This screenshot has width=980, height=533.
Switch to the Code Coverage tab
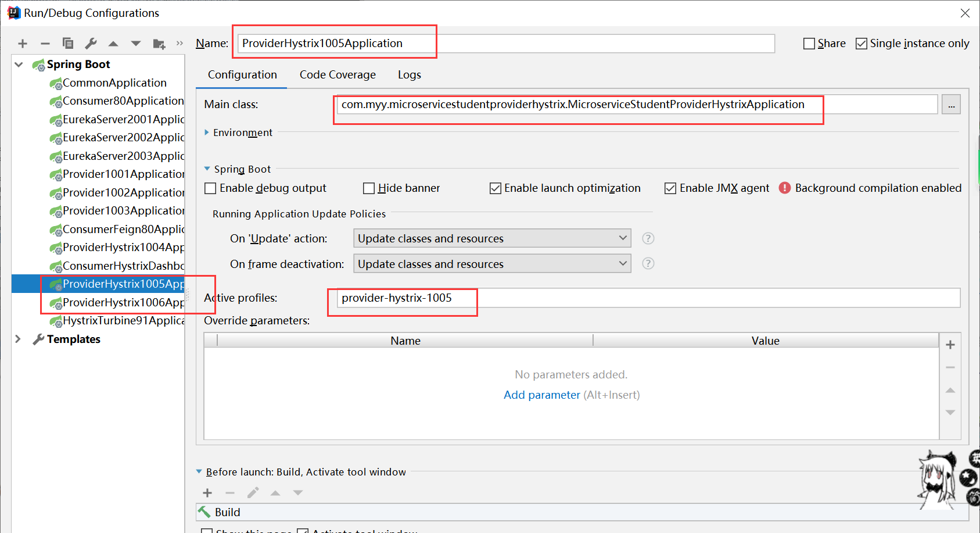pyautogui.click(x=338, y=74)
